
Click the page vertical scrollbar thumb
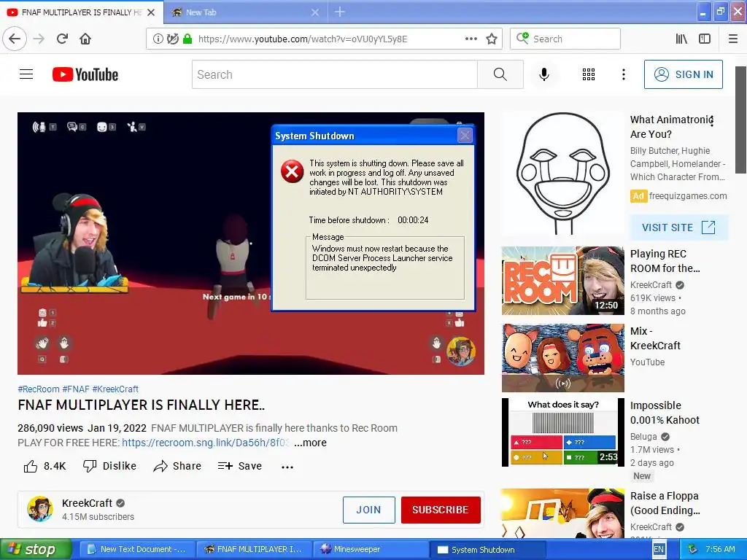(741, 120)
